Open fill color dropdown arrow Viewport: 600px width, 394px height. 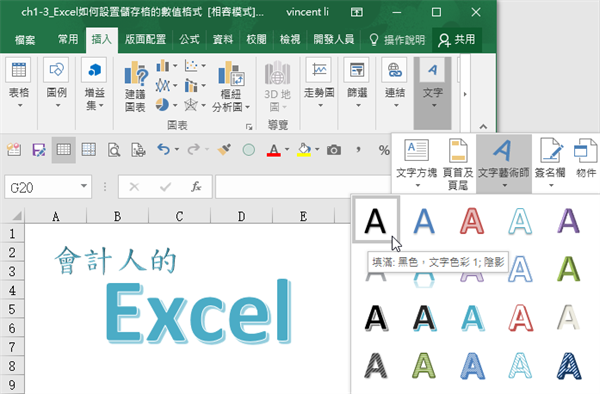tap(317, 149)
